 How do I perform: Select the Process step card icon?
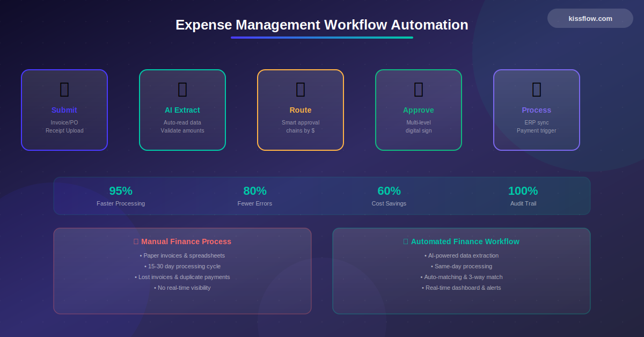coord(537,89)
